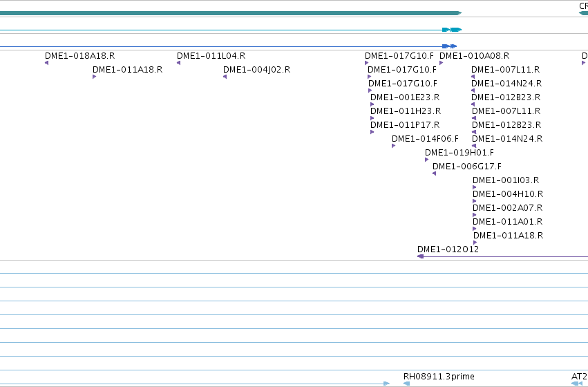588x387 pixels.
Task: Select the cyan transcript exon arrows
Action: pos(452,30)
